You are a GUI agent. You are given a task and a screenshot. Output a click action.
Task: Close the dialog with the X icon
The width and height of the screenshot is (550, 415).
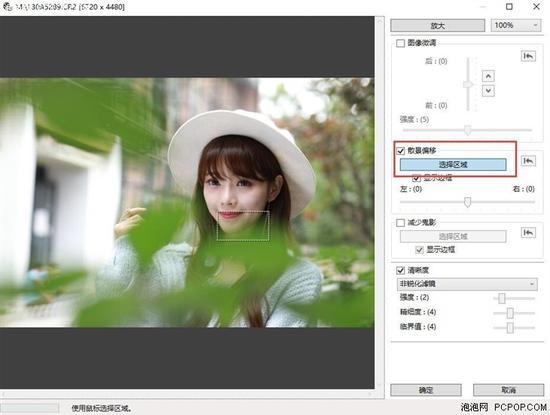(536, 7)
